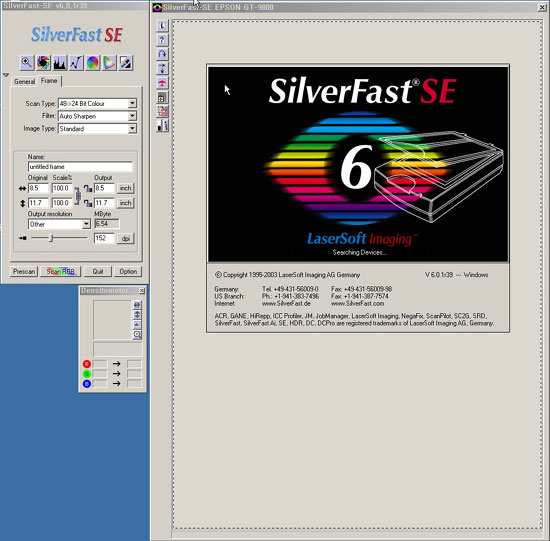550x541 pixels.
Task: Click the MByte value 6.54 field
Action: pyautogui.click(x=107, y=224)
